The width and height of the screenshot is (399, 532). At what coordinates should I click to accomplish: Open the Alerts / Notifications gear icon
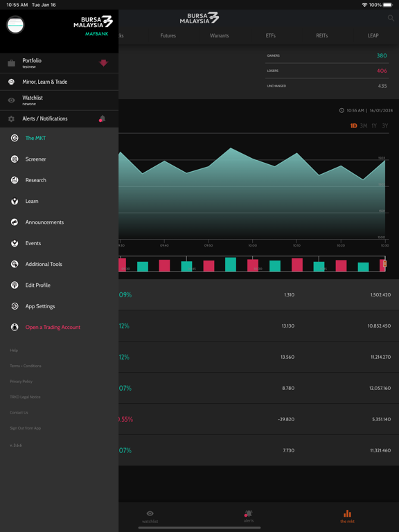(11, 118)
